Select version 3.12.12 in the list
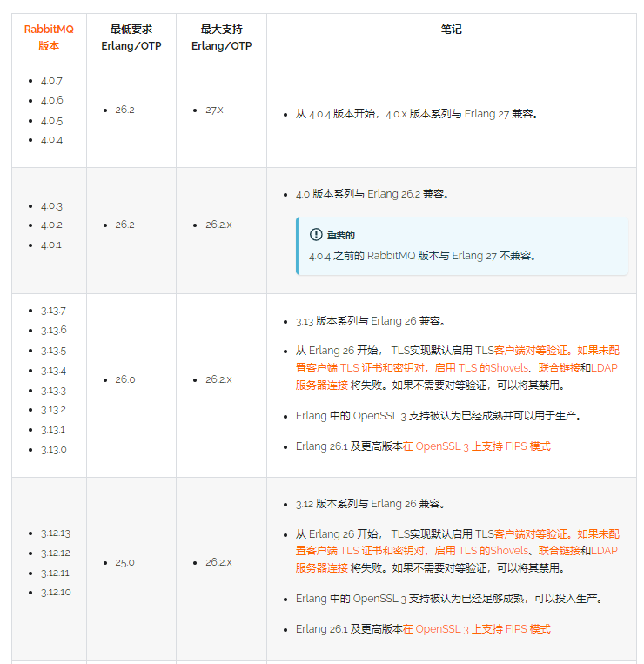 56,553
